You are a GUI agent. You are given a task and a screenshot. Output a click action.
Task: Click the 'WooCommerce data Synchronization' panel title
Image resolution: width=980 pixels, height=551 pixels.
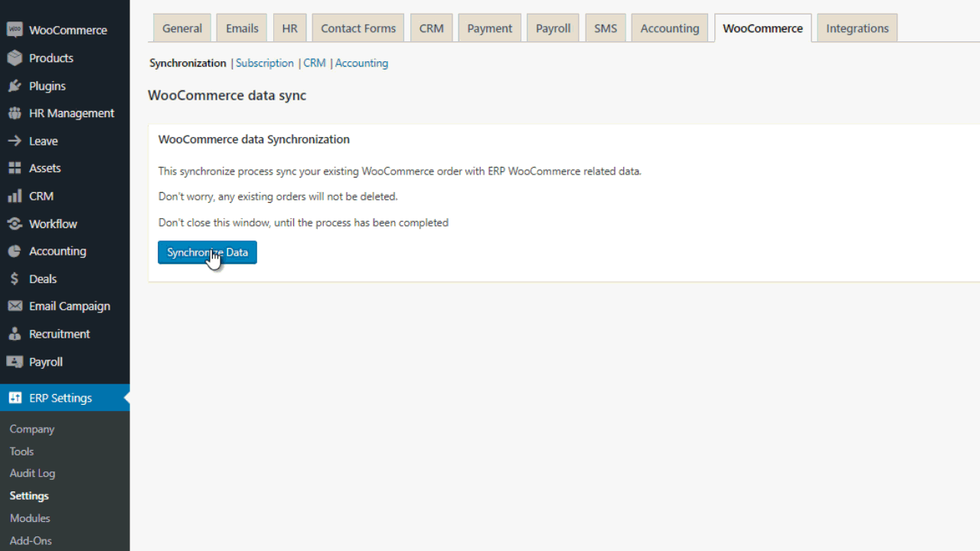[254, 139]
